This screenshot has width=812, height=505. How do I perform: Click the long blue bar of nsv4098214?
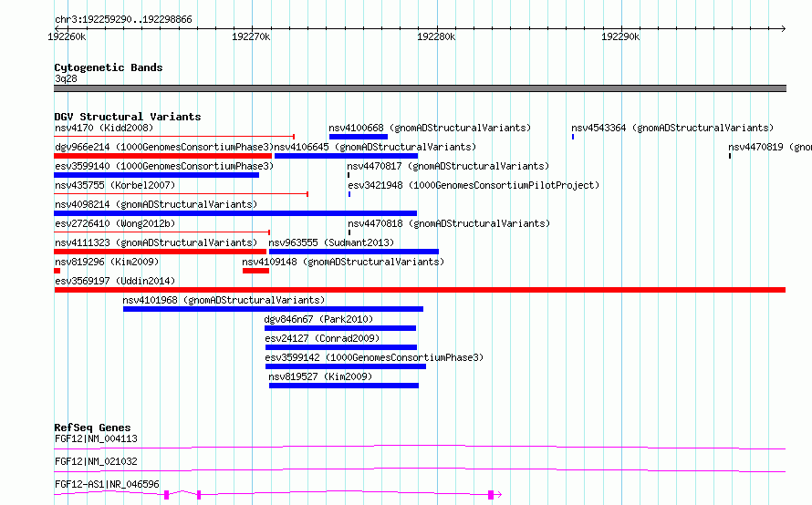click(x=235, y=213)
